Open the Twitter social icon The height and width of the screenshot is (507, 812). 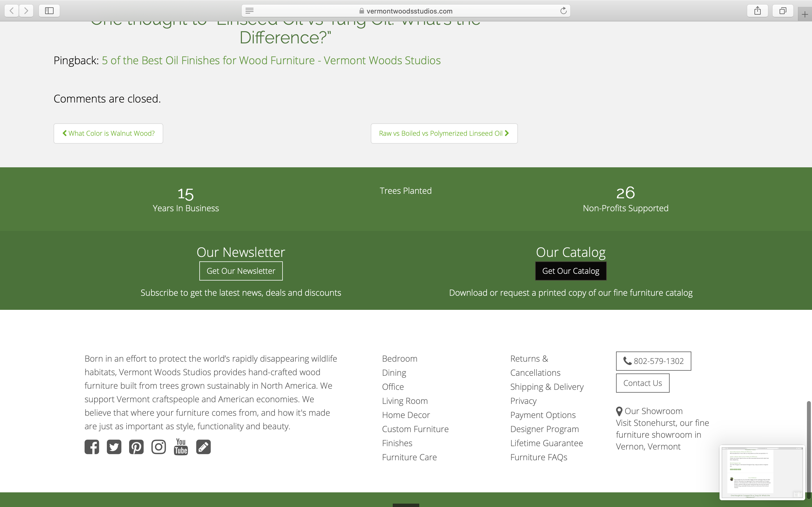pyautogui.click(x=114, y=447)
